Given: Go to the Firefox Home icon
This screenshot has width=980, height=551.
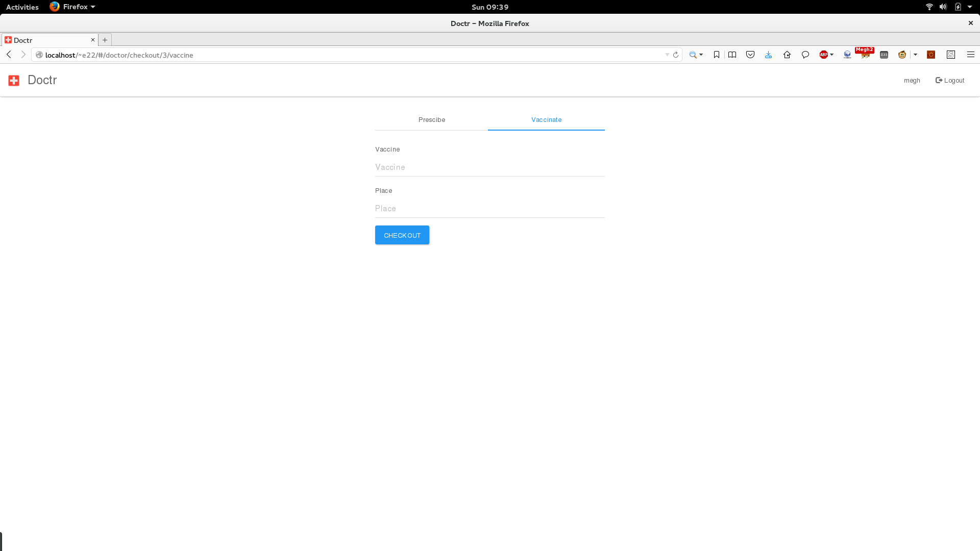Looking at the screenshot, I should click(x=787, y=55).
